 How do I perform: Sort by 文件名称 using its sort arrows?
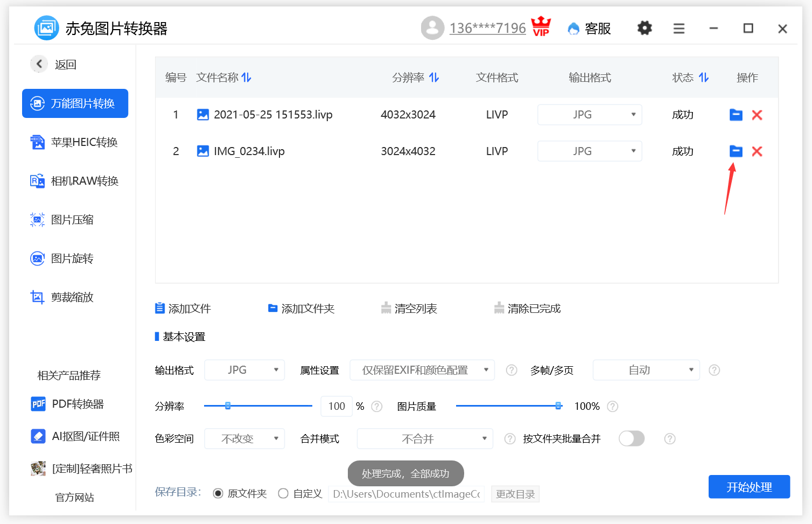[x=247, y=78]
